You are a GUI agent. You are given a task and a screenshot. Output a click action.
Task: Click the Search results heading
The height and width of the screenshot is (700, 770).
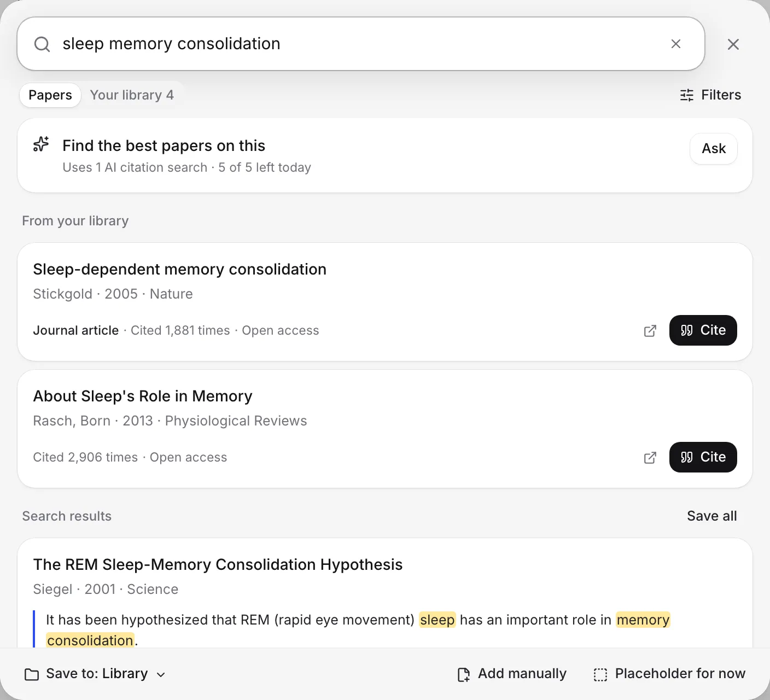(x=67, y=516)
